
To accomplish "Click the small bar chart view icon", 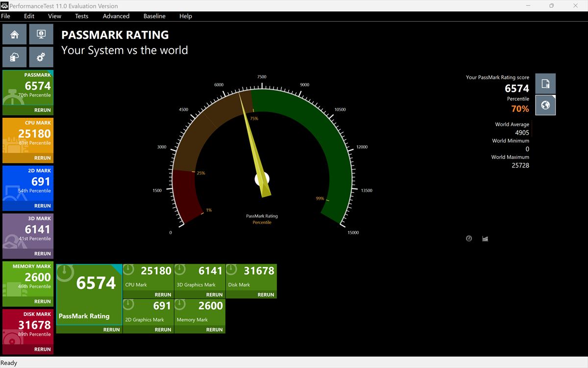I will click(x=485, y=238).
